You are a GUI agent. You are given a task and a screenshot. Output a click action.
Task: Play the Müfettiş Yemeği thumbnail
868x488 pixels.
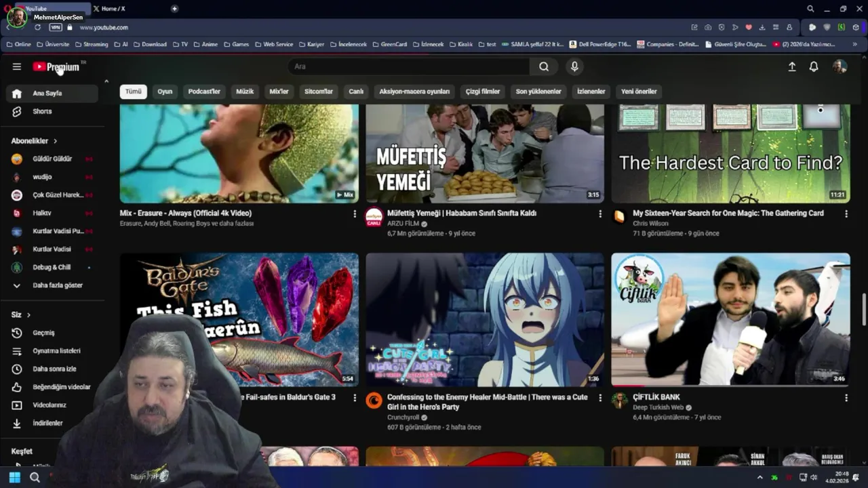pos(485,154)
